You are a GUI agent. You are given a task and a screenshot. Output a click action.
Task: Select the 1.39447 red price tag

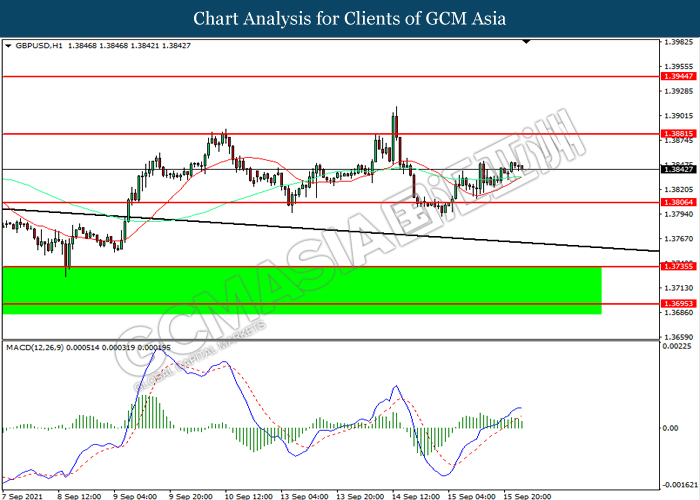pos(677,76)
